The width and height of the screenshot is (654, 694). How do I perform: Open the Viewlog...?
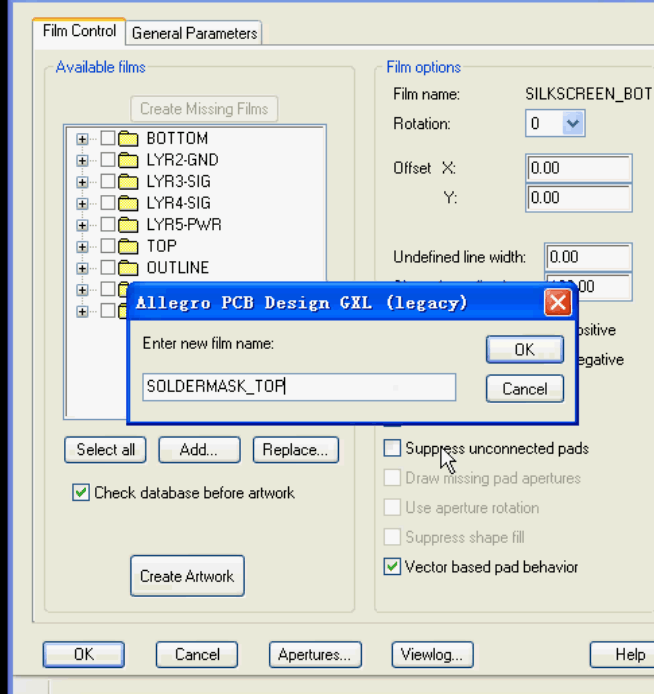432,654
